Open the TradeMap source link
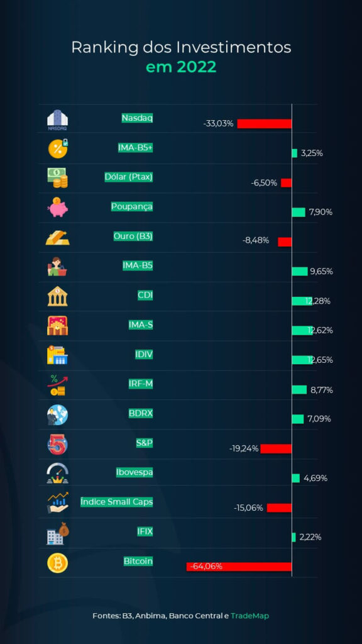The width and height of the screenshot is (362, 644). click(250, 616)
